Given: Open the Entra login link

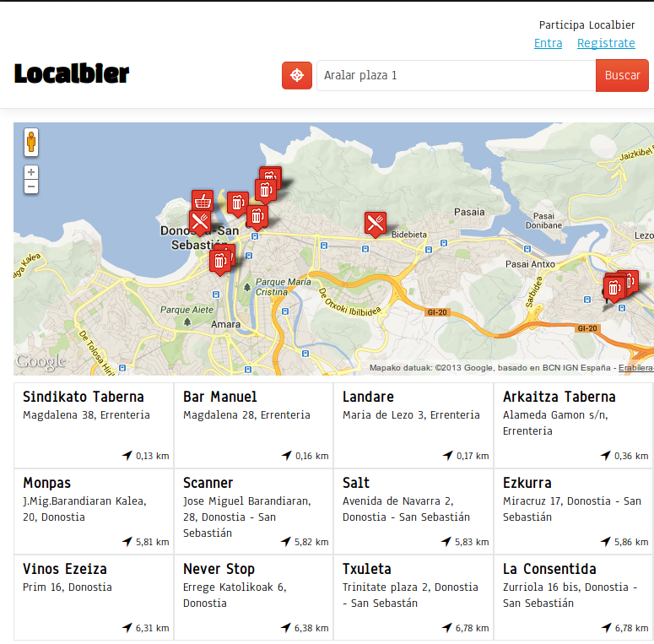Looking at the screenshot, I should point(548,43).
